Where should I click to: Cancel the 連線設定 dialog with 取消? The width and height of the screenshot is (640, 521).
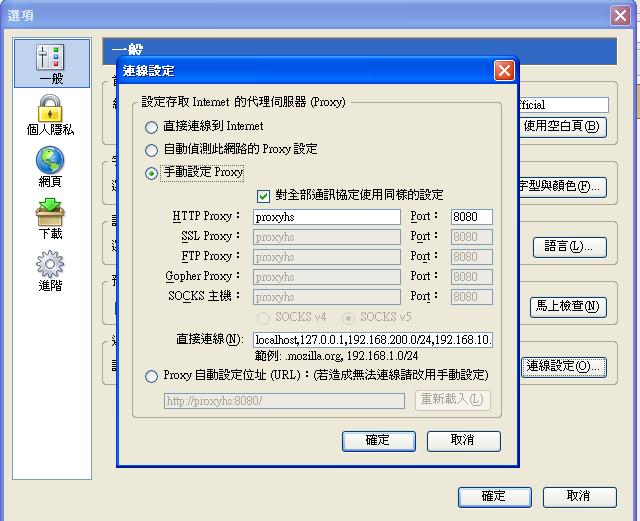[x=464, y=441]
